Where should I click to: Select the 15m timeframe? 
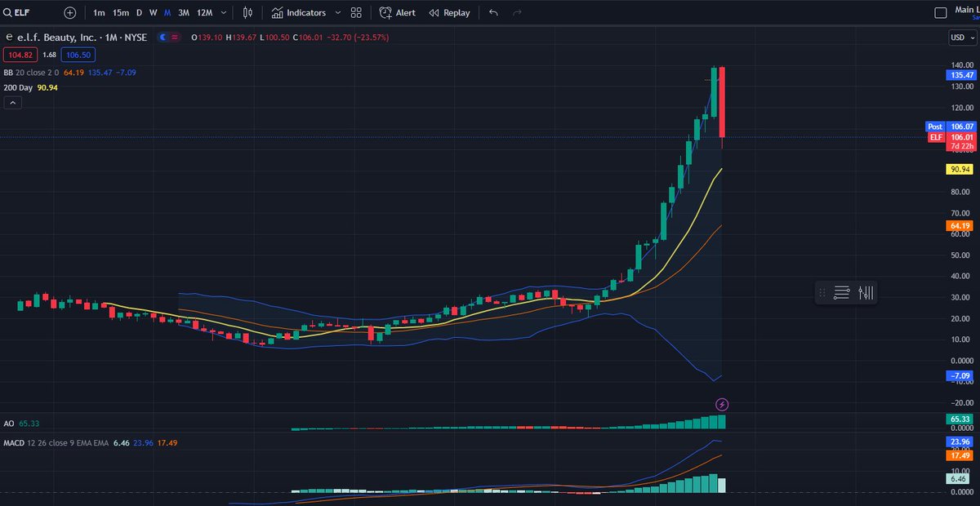(121, 12)
